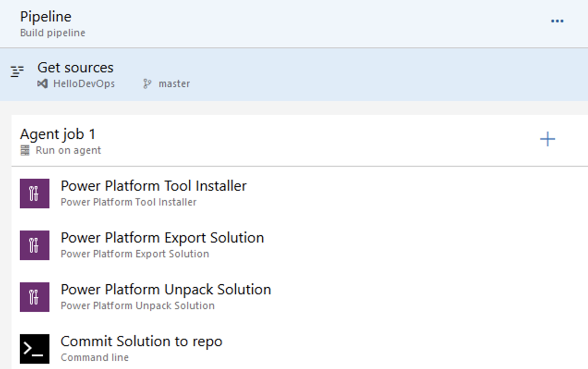Add a new task with the plus button

(x=547, y=139)
